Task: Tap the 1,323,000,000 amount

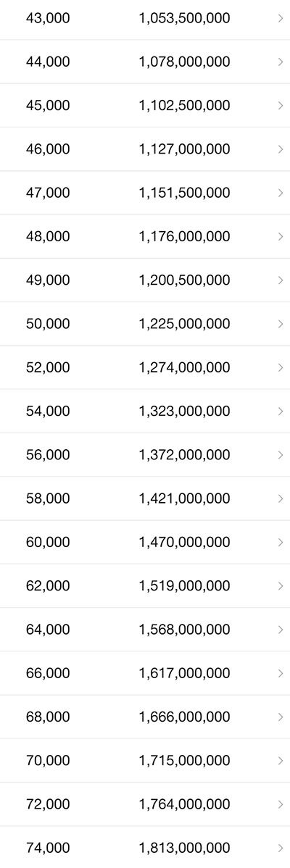Action: [x=184, y=412]
